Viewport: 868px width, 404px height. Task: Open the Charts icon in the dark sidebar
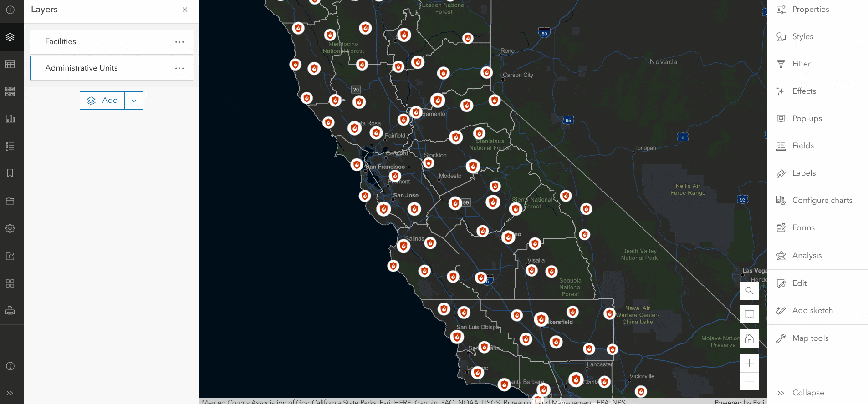[10, 119]
